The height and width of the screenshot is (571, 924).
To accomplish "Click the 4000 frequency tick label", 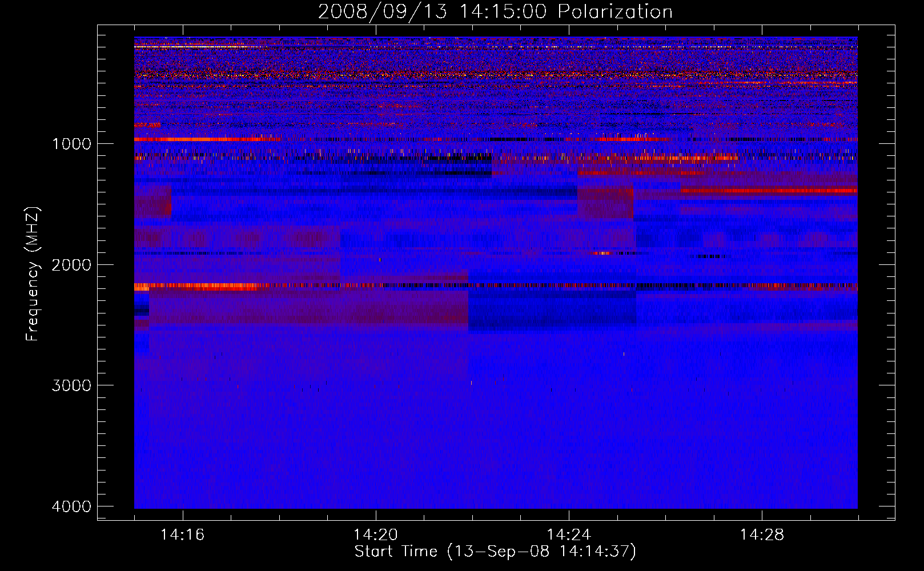I will click(72, 506).
